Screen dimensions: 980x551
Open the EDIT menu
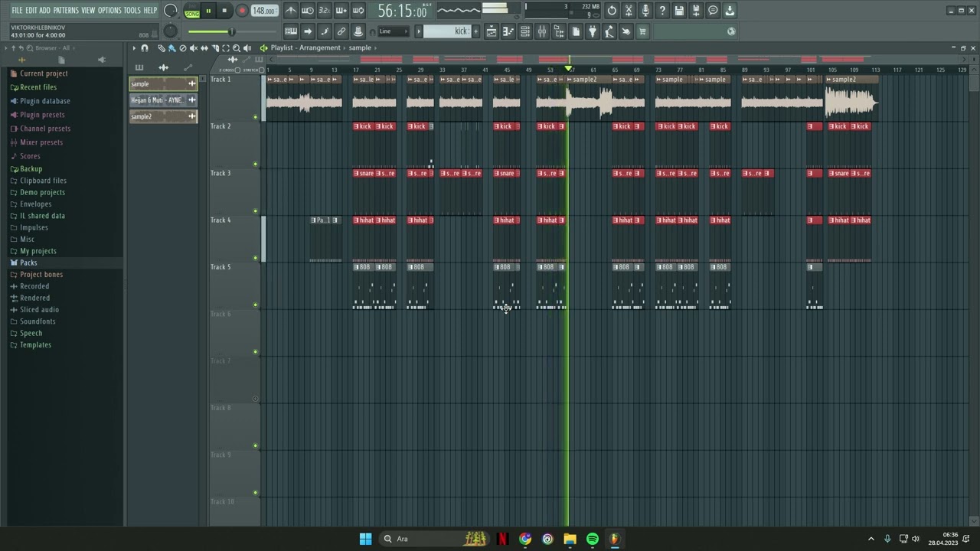31,11
